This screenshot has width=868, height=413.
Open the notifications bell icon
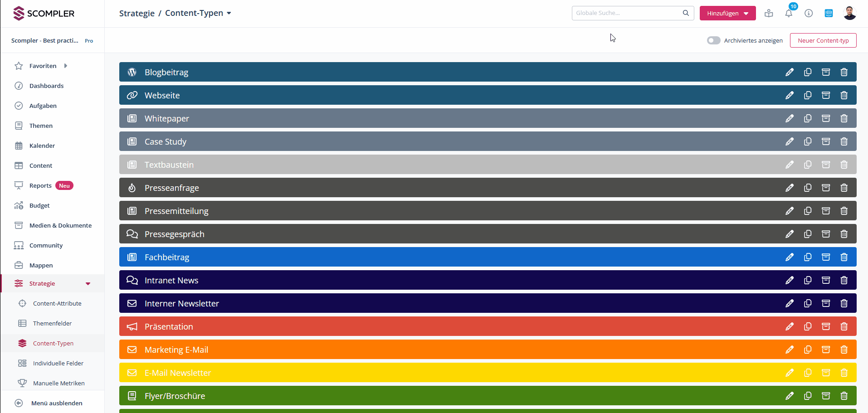789,13
